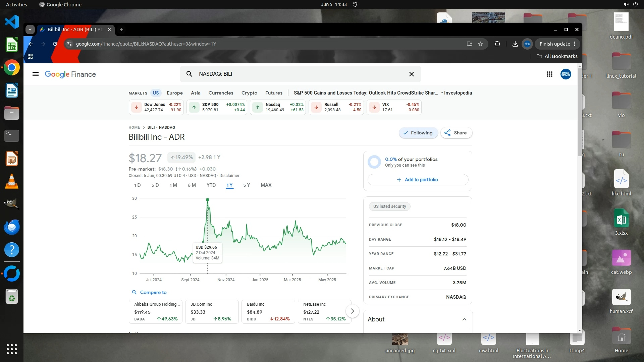Open Chrome downloads icon

coord(515,44)
